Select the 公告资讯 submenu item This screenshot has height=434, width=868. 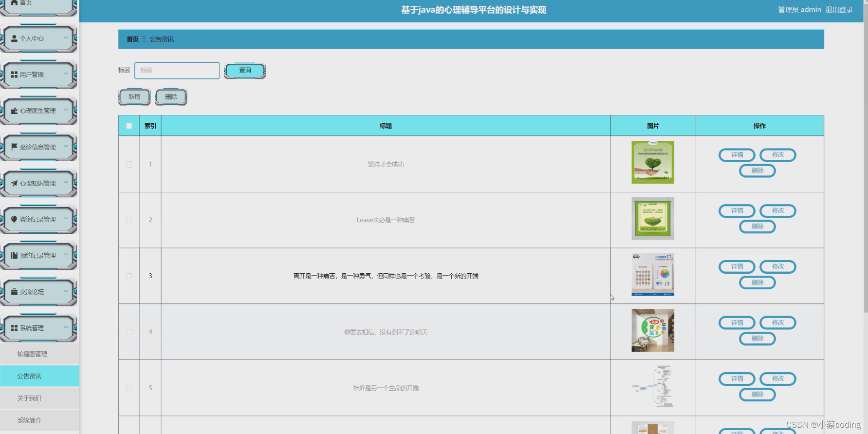[39, 376]
